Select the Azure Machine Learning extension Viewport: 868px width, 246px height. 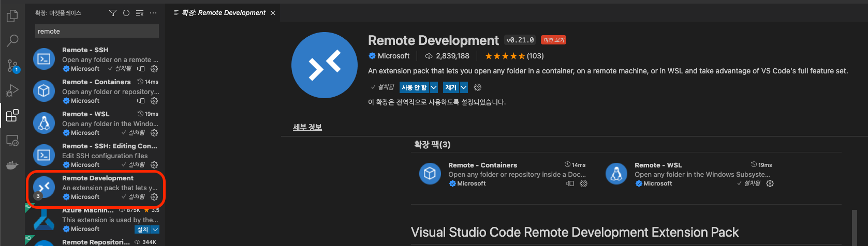(x=94, y=220)
